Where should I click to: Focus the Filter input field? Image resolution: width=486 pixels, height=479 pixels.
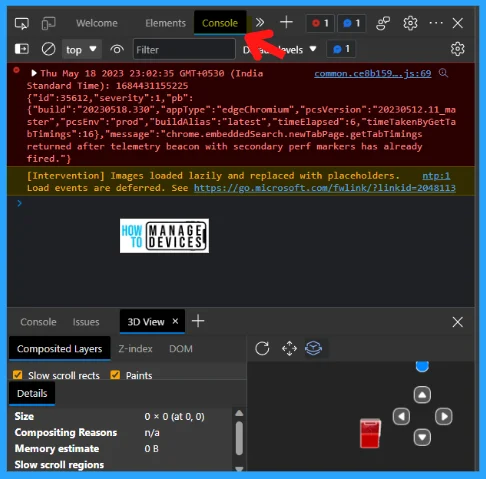(x=184, y=49)
